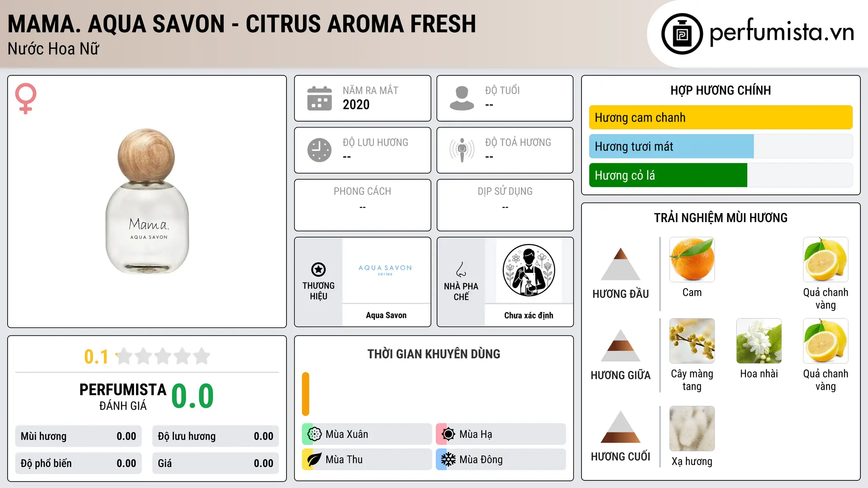This screenshot has width=868, height=488.
Task: Click the round perfumer illustration
Action: pos(529,270)
